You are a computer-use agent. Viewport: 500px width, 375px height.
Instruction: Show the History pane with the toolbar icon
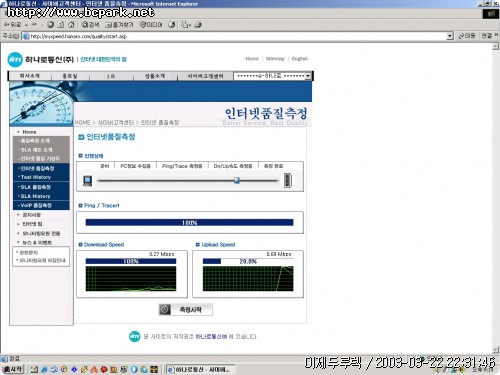click(172, 25)
